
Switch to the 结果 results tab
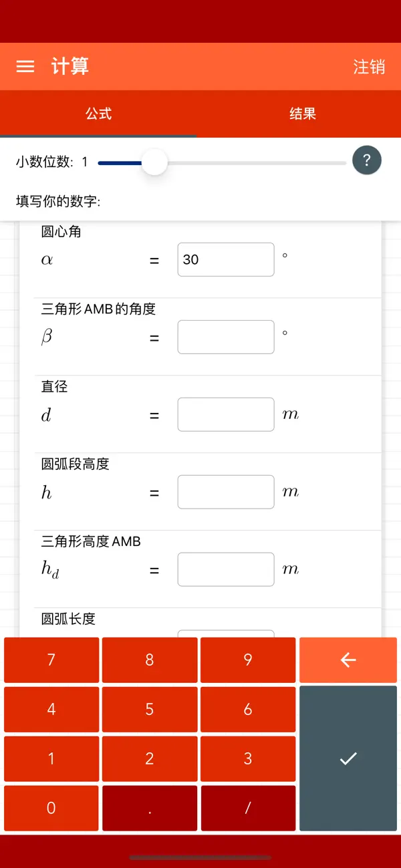click(303, 114)
